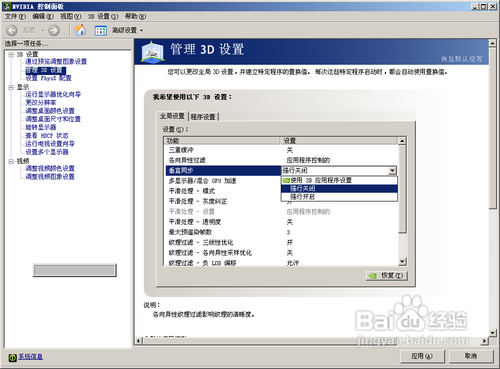Collapse the 显示 tree node

coord(11,87)
